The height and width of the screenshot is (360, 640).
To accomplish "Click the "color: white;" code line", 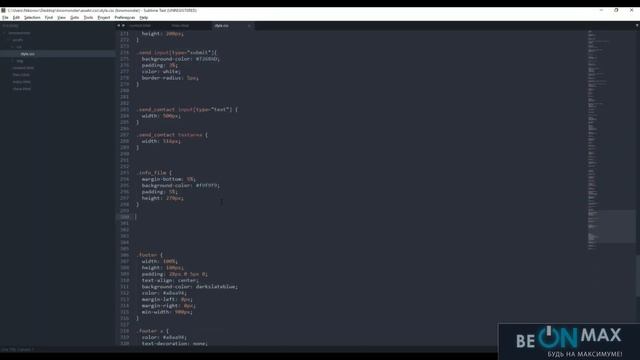I will click(x=161, y=71).
